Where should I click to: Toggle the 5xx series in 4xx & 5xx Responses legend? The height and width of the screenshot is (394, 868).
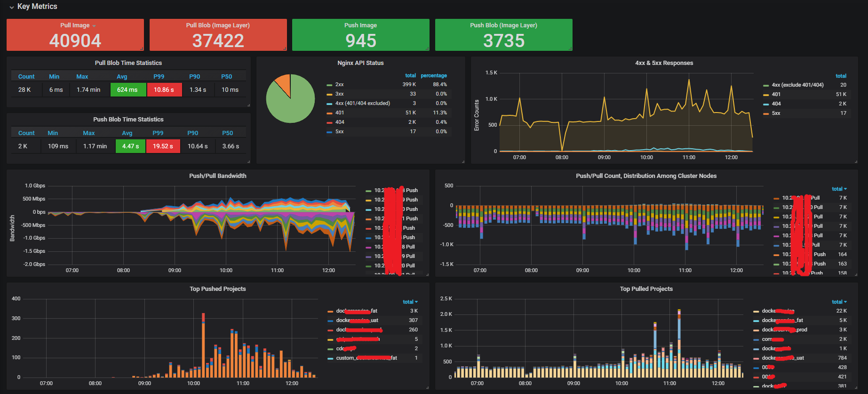[x=776, y=113]
